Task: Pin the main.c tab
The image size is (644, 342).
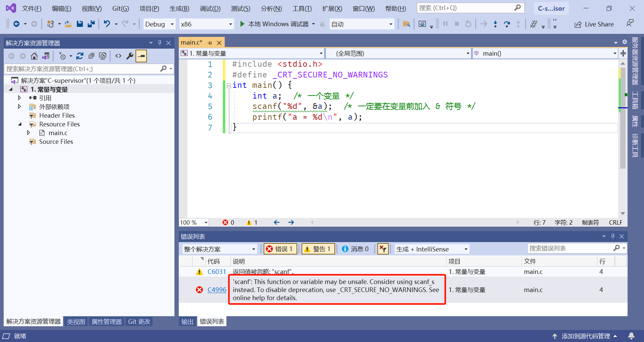Action: (210, 43)
